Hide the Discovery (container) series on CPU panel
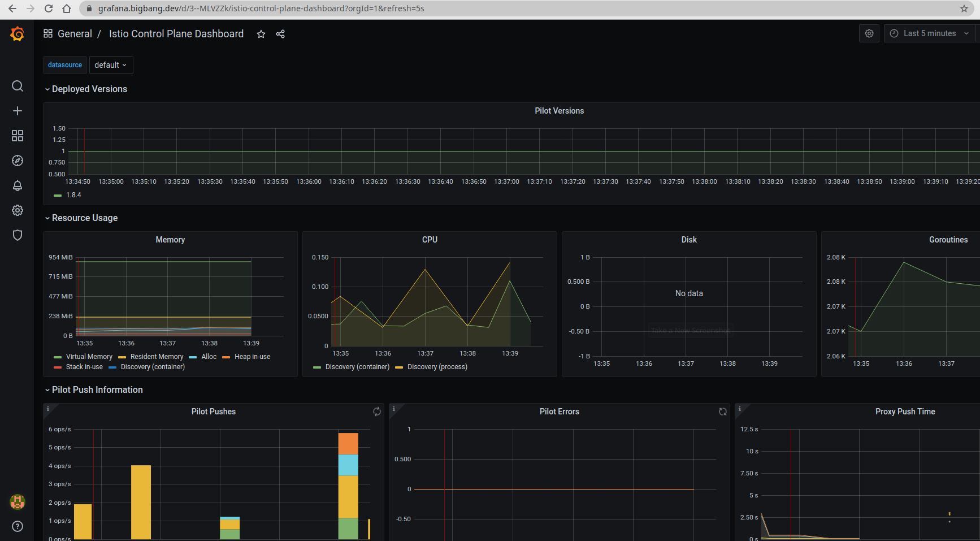Image resolution: width=980 pixels, height=541 pixels. click(357, 367)
